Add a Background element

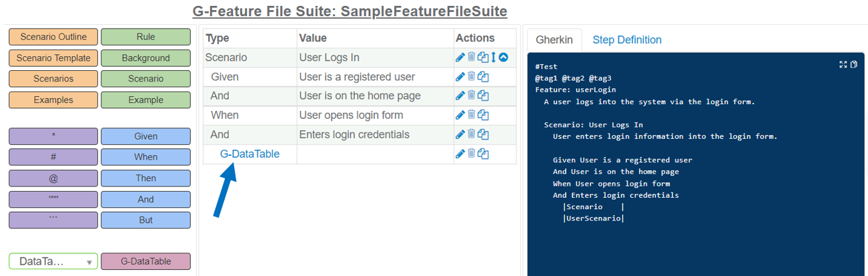145,57
